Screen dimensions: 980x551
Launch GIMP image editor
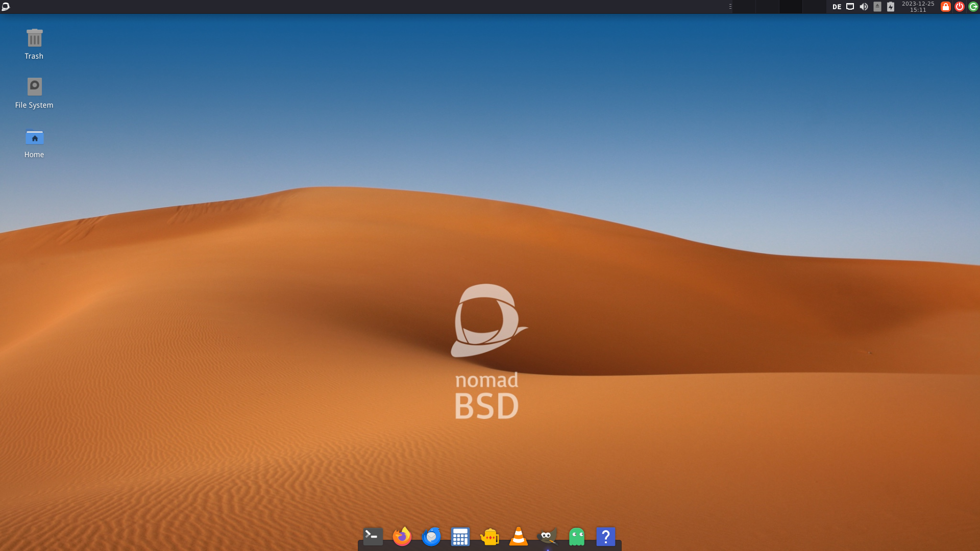pyautogui.click(x=547, y=536)
